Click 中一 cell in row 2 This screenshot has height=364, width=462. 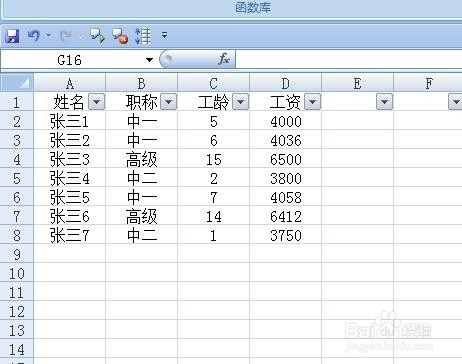click(142, 121)
